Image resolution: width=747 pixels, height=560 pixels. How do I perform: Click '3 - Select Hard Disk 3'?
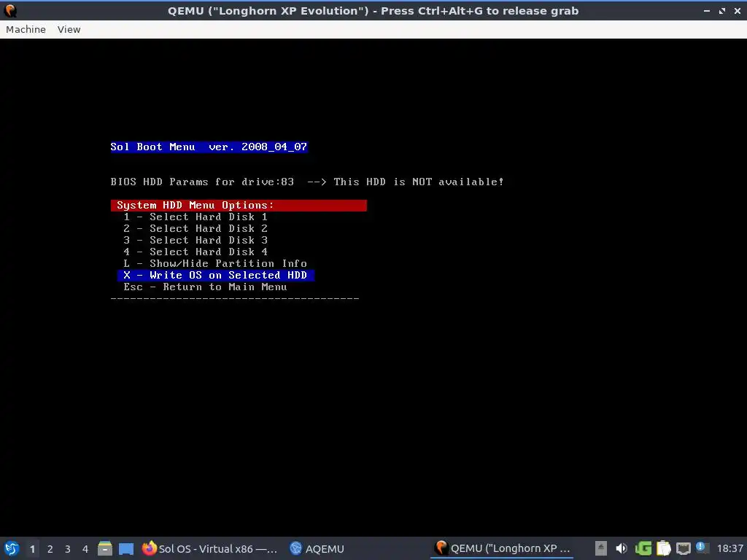[196, 240]
